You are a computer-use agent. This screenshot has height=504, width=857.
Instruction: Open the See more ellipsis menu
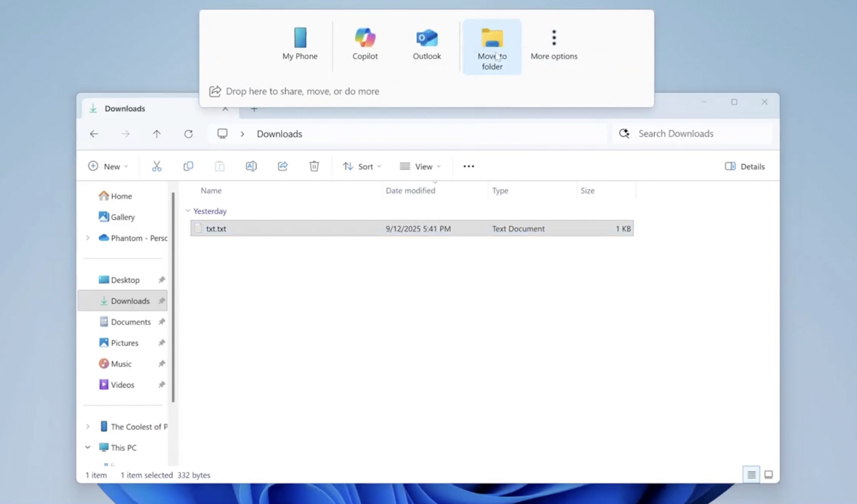(x=469, y=166)
